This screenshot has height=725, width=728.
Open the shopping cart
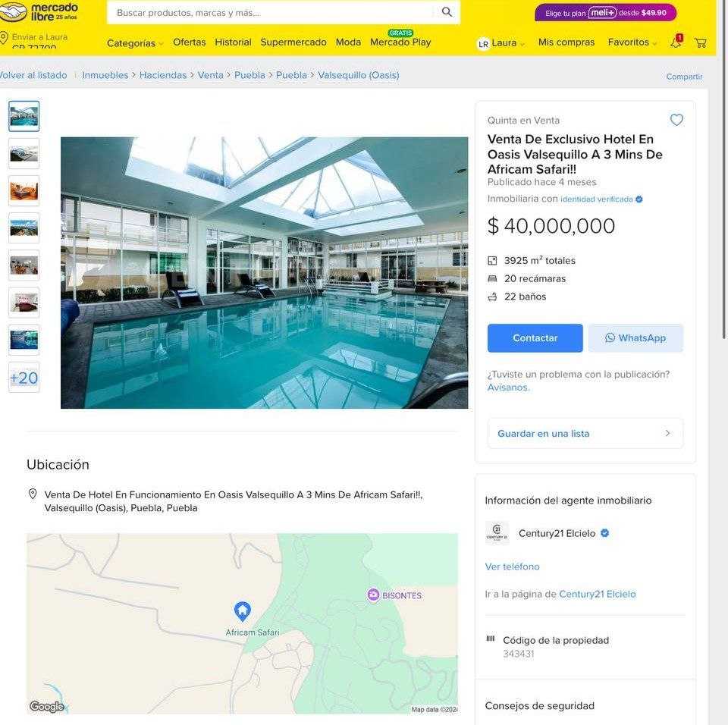point(700,42)
